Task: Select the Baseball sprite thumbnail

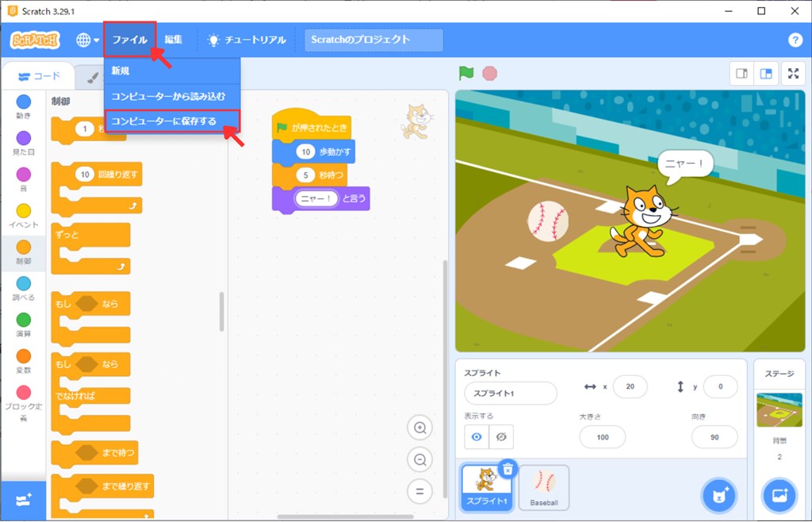Action: [x=544, y=487]
